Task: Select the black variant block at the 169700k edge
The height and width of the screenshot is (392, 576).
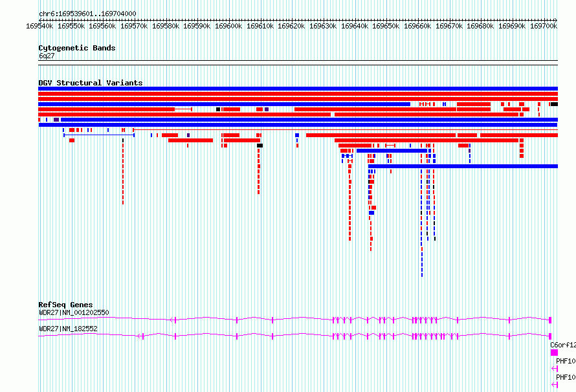Action: pos(554,104)
